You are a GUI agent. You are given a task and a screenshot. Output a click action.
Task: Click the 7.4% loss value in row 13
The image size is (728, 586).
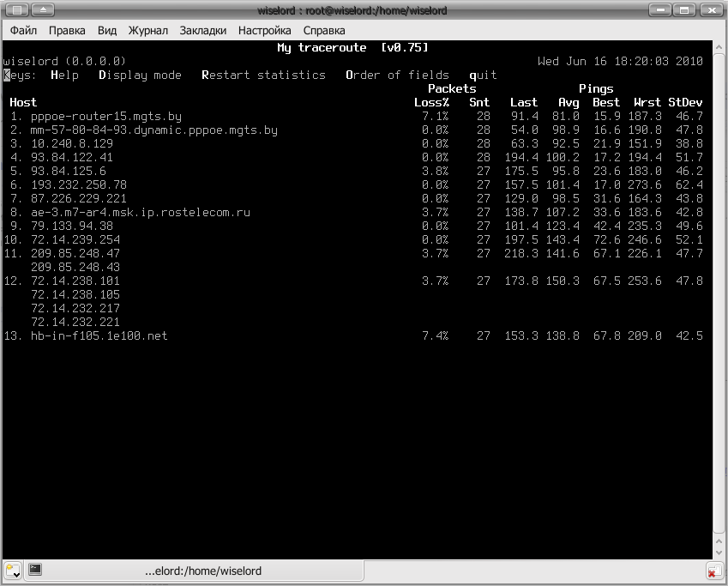point(435,335)
